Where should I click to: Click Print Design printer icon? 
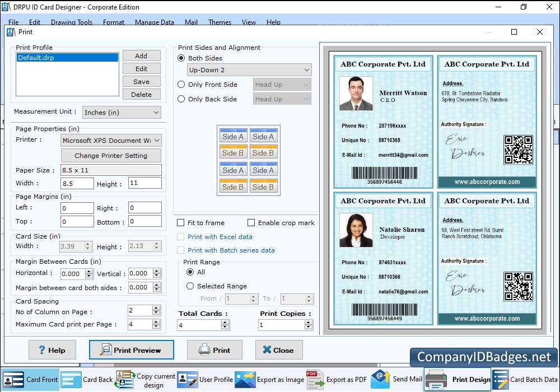pos(436,380)
